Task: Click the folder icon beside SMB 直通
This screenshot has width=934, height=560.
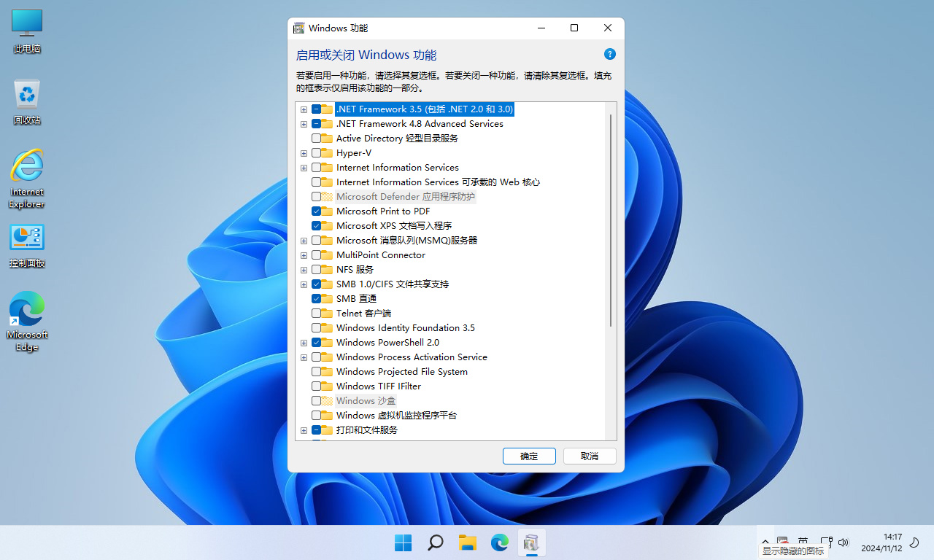Action: point(327,299)
